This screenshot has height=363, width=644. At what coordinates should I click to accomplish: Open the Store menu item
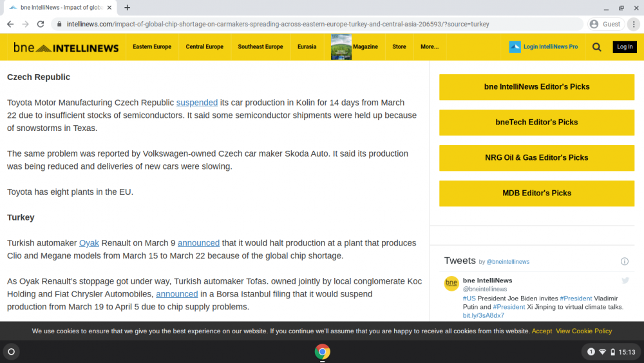coord(399,47)
